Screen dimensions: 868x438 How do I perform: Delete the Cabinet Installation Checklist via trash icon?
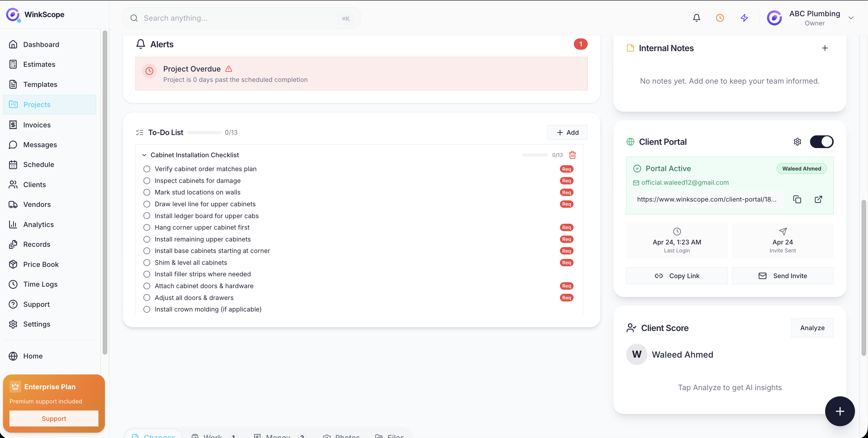(x=572, y=155)
